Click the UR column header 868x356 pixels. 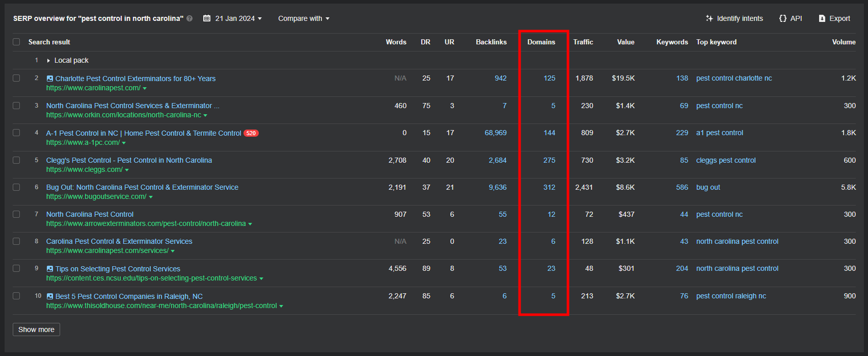pyautogui.click(x=449, y=42)
